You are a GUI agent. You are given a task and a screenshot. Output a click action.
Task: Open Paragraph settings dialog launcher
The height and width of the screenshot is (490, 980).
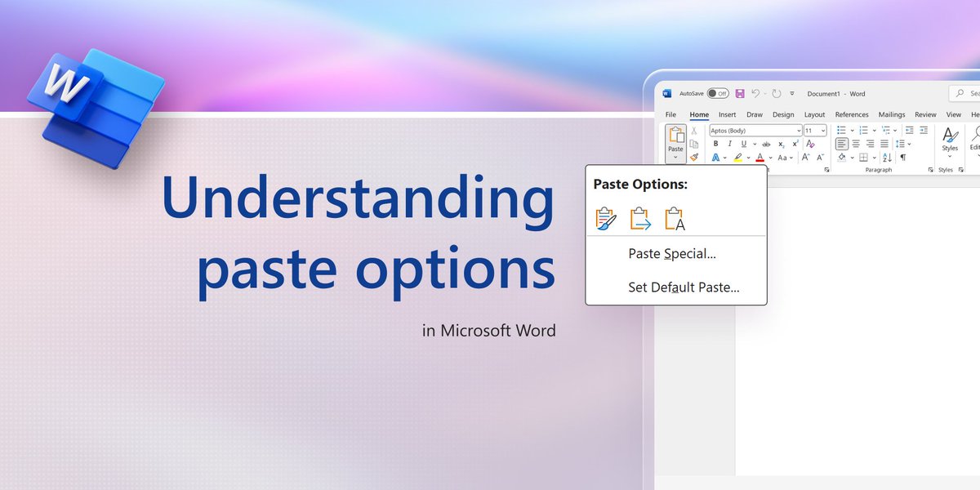pos(930,170)
